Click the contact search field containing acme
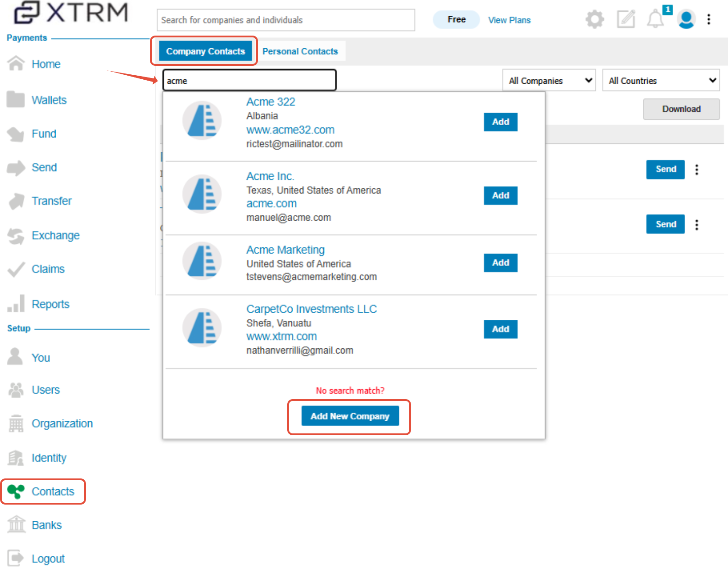This screenshot has width=728, height=569. (249, 80)
